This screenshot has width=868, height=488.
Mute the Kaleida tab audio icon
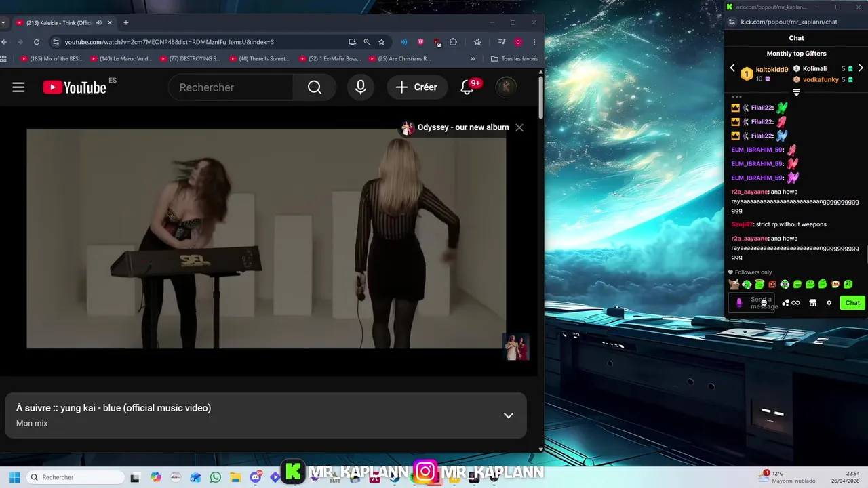click(x=99, y=22)
